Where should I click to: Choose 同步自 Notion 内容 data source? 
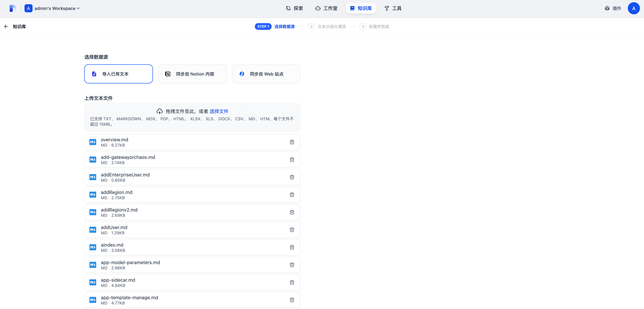[x=192, y=74]
